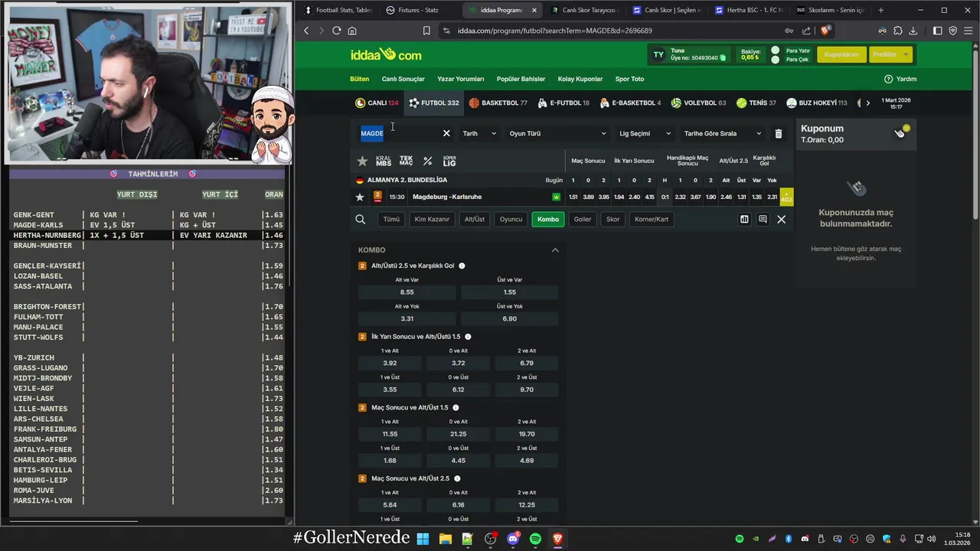Open the Popüler Bahisler menu

[x=521, y=79]
